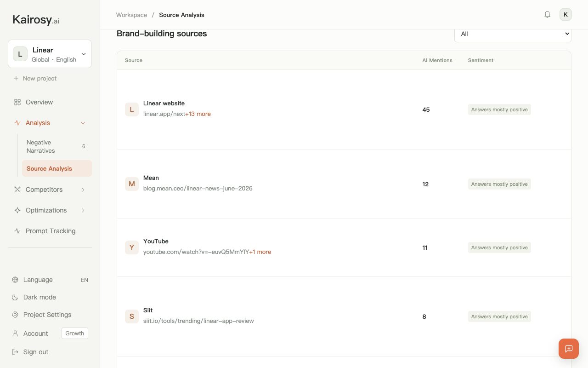Click the Linear website L badge
Image resolution: width=588 pixels, height=368 pixels.
[132, 109]
